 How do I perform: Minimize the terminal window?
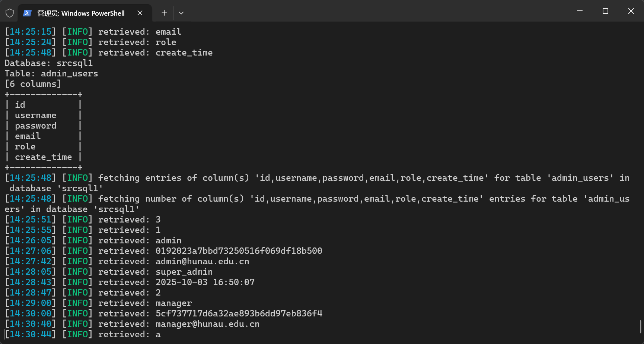click(x=580, y=11)
